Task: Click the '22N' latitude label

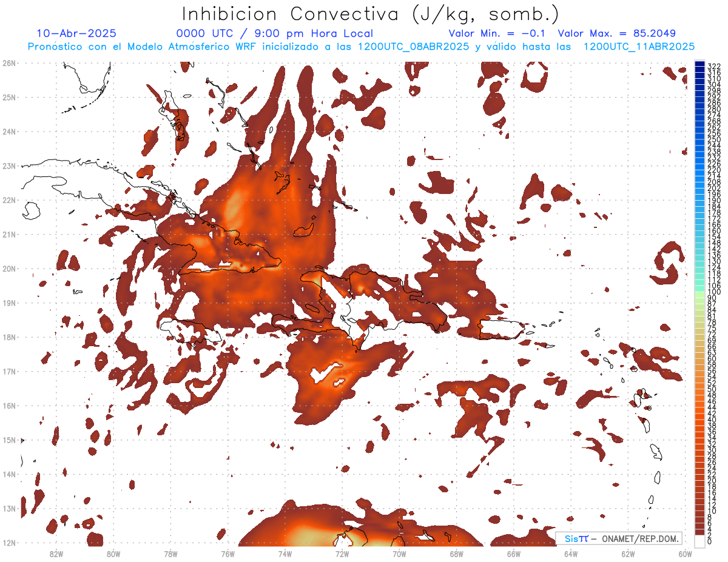Action: (9, 200)
